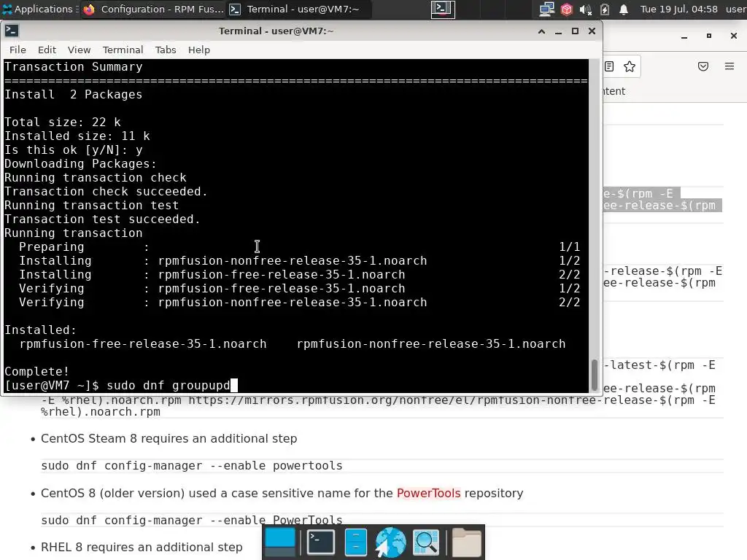Open the terminal Tabs menu
Viewport: 747px width, 560px height.
(x=166, y=50)
